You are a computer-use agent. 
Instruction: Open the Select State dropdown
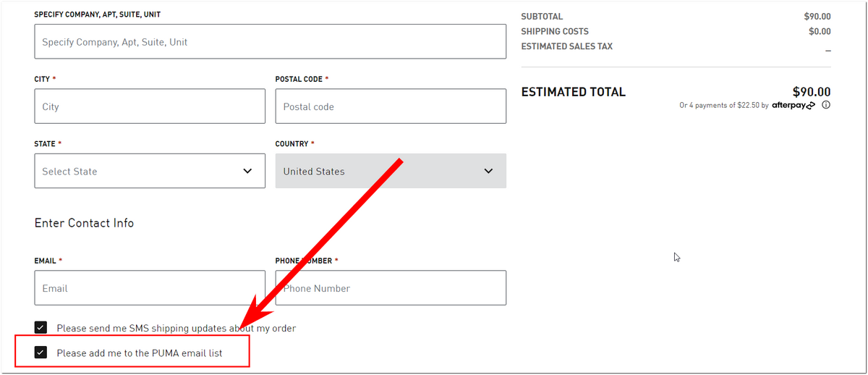150,171
